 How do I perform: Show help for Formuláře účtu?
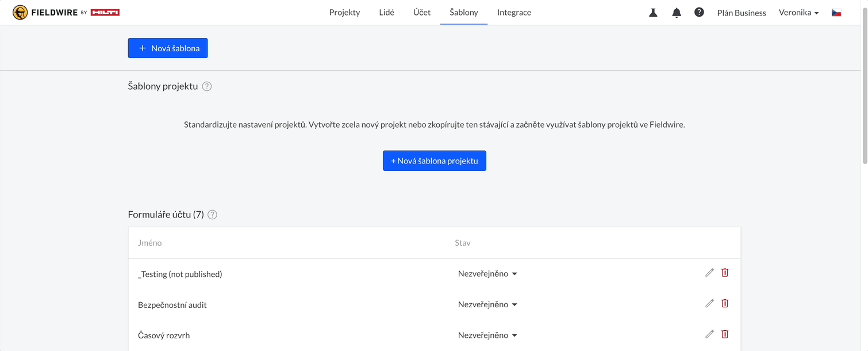[x=212, y=215]
